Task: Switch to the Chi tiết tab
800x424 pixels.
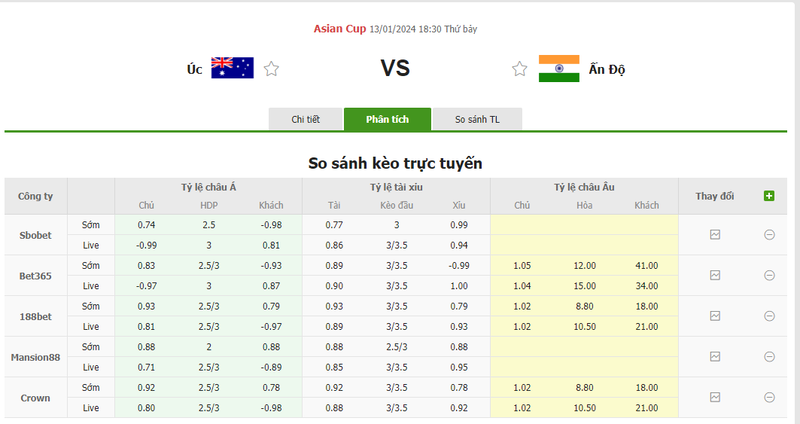Action: [305, 119]
